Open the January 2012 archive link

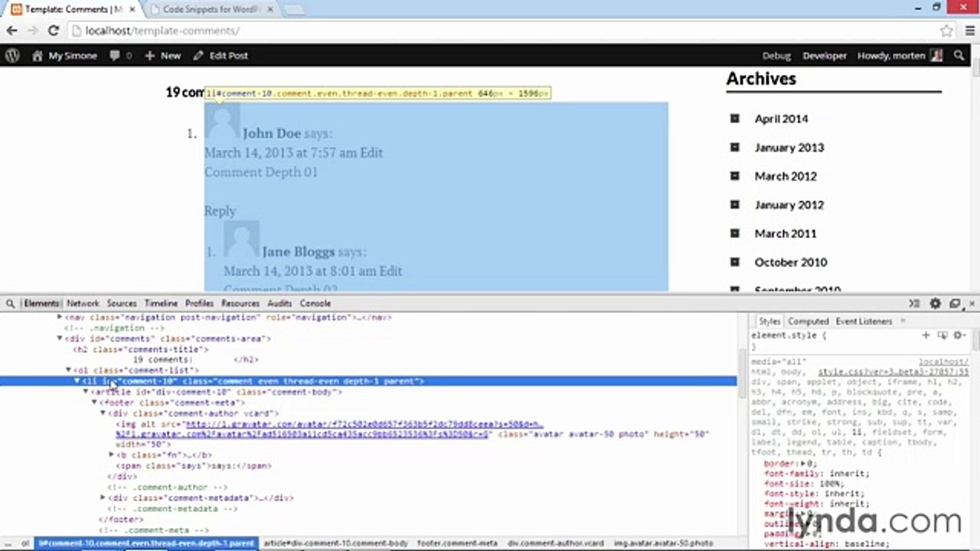789,204
